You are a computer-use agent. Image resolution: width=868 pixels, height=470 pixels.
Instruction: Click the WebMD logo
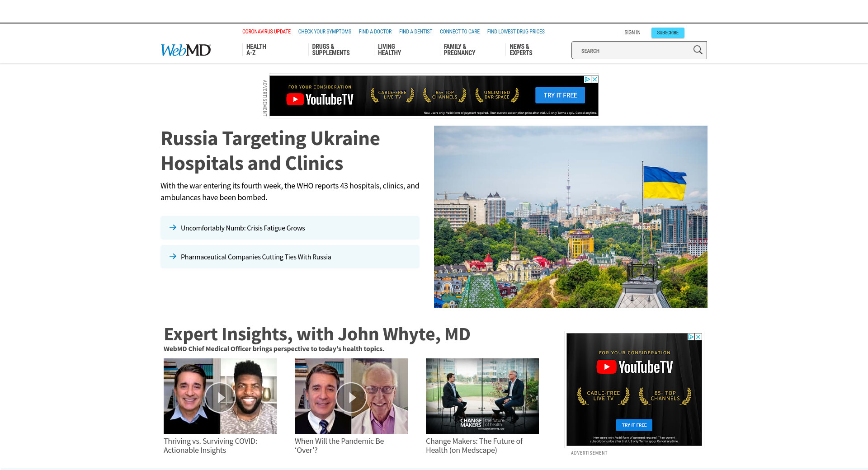coord(186,50)
